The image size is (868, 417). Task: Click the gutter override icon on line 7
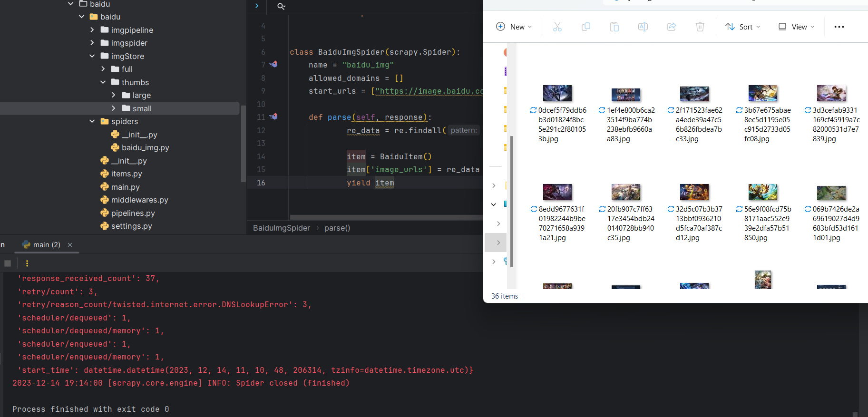click(x=273, y=64)
